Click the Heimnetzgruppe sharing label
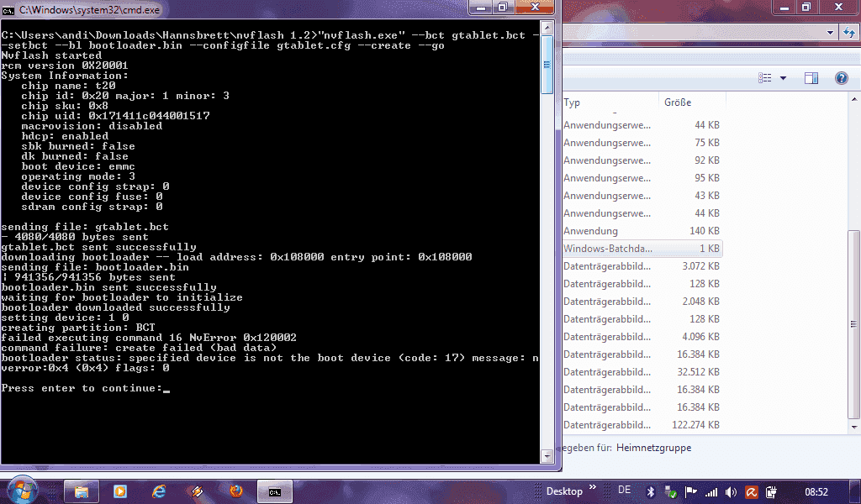861x504 pixels. pyautogui.click(x=653, y=448)
